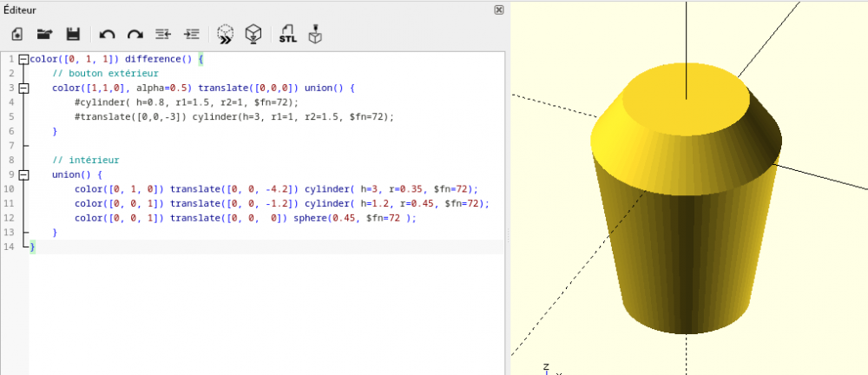The height and width of the screenshot is (375, 868).
Task: Close the Éditeur panel
Action: [498, 10]
